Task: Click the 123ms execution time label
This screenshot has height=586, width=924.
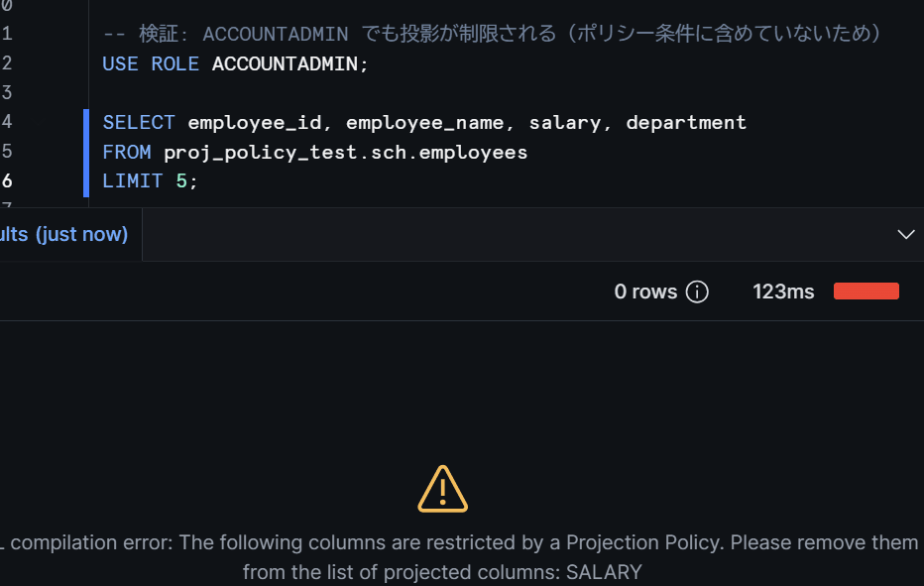Action: pyautogui.click(x=783, y=292)
